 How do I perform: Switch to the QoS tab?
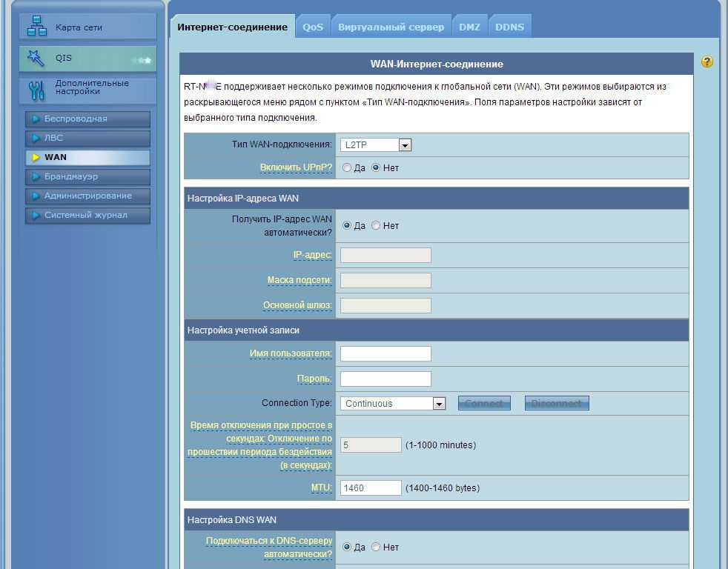point(313,27)
